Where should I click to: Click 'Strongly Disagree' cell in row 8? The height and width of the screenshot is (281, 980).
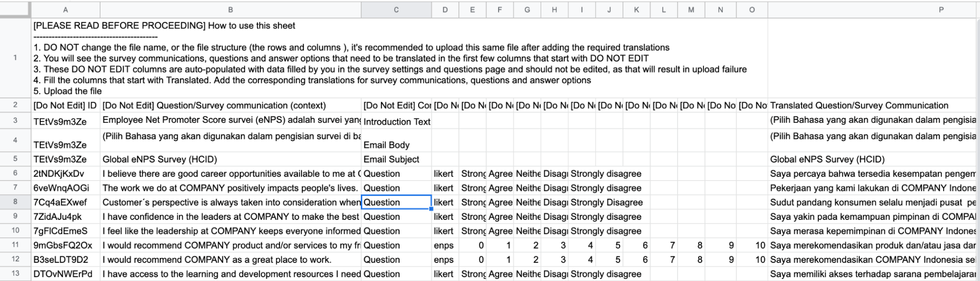(x=582, y=202)
